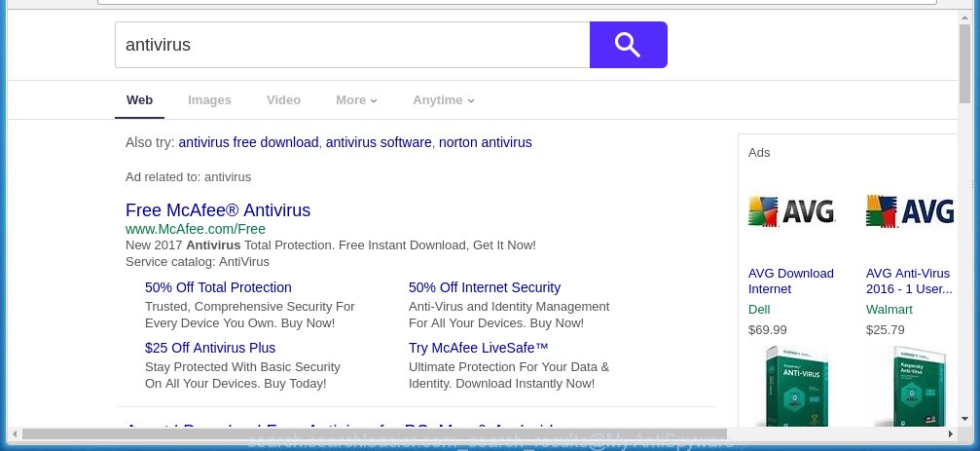The image size is (980, 451).
Task: Click the $25.79 price
Action: [885, 329]
